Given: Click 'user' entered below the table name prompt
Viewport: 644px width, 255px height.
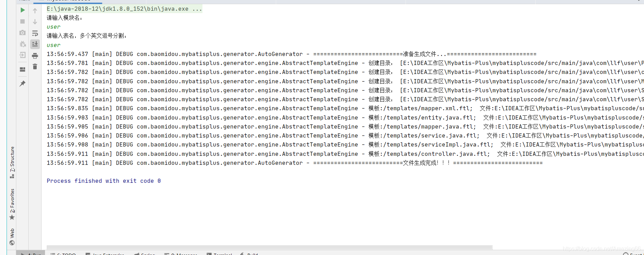Looking at the screenshot, I should pyautogui.click(x=54, y=45).
